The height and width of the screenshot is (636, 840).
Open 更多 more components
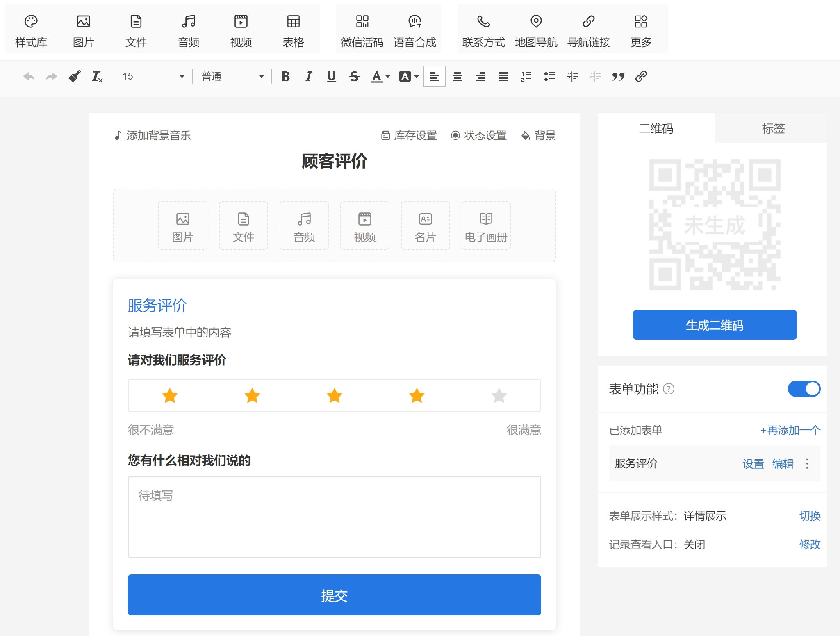[641, 31]
